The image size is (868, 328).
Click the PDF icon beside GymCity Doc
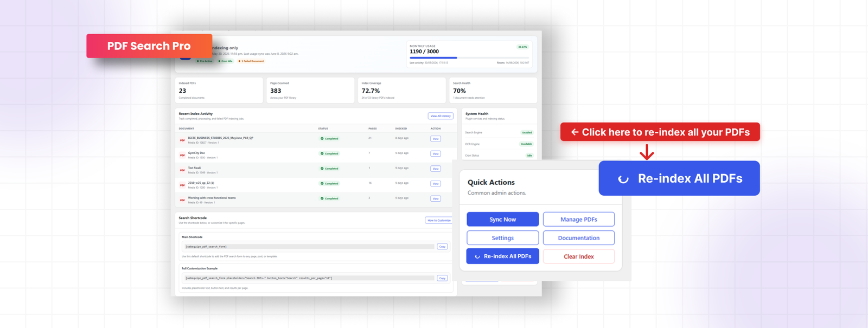[182, 156]
